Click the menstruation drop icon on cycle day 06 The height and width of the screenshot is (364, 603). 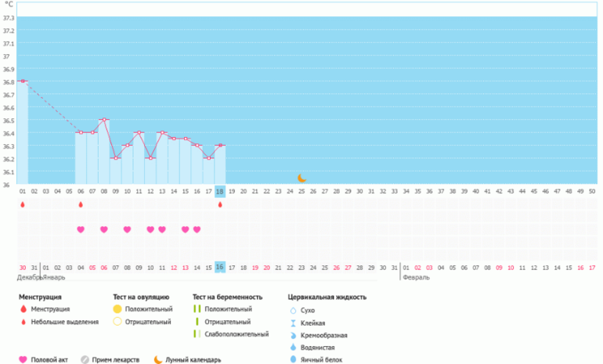[81, 205]
